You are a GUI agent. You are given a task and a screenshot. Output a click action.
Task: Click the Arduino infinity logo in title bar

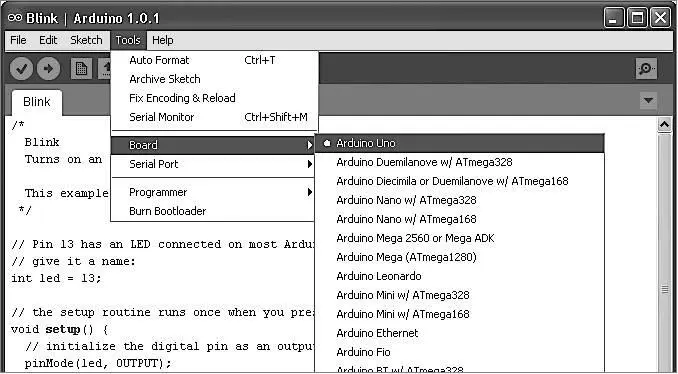(x=15, y=18)
